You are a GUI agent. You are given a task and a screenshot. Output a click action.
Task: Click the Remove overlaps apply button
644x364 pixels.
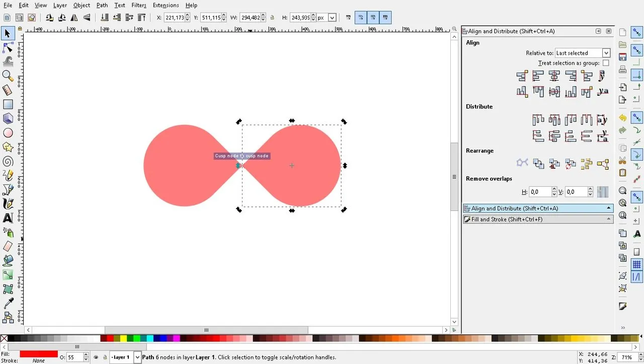coord(602,192)
